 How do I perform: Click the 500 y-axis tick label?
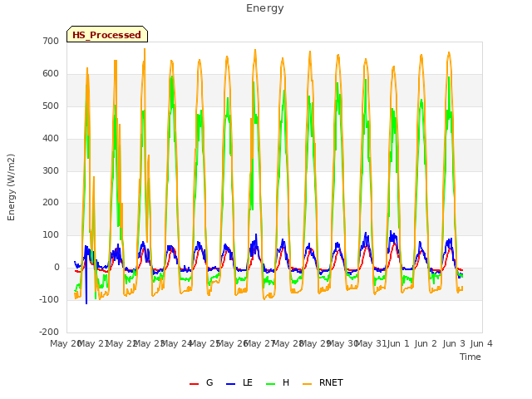click(51, 106)
